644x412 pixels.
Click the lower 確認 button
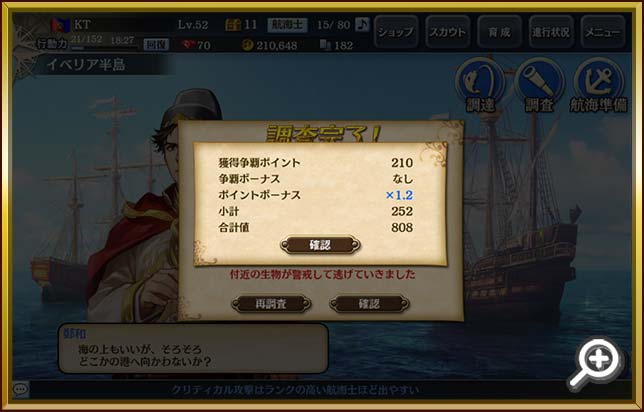[369, 304]
